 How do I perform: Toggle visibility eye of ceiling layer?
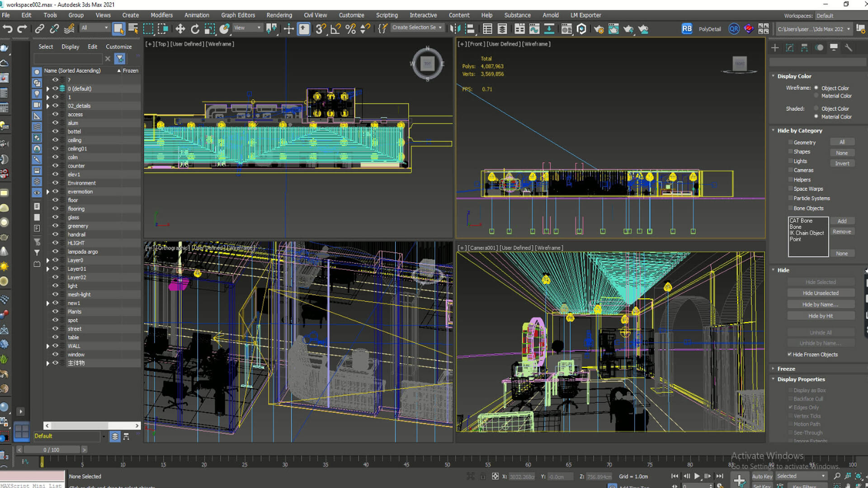tap(55, 140)
